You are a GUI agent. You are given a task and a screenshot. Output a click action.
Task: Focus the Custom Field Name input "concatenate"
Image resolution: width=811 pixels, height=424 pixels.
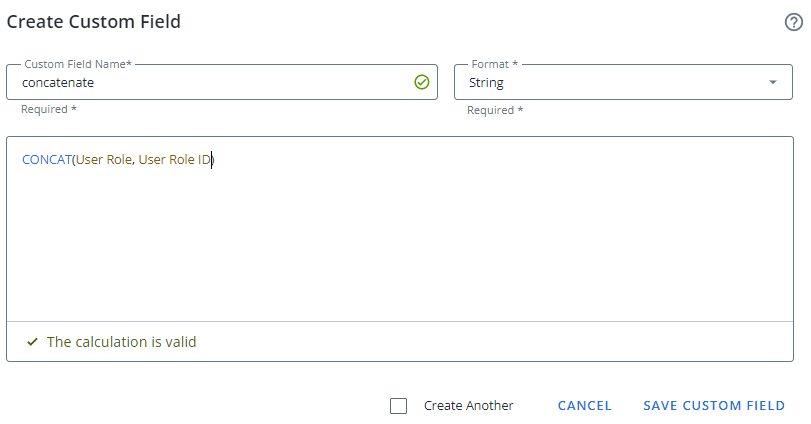click(200, 83)
